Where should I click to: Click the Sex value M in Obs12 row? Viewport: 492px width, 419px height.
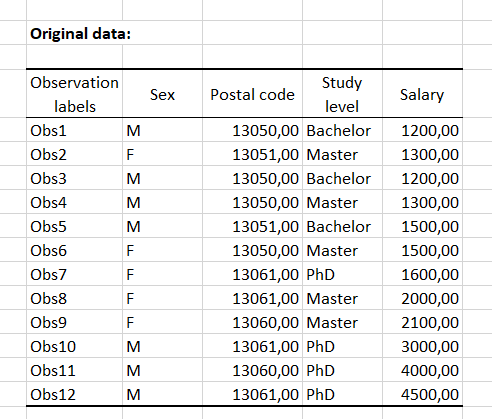(x=162, y=394)
